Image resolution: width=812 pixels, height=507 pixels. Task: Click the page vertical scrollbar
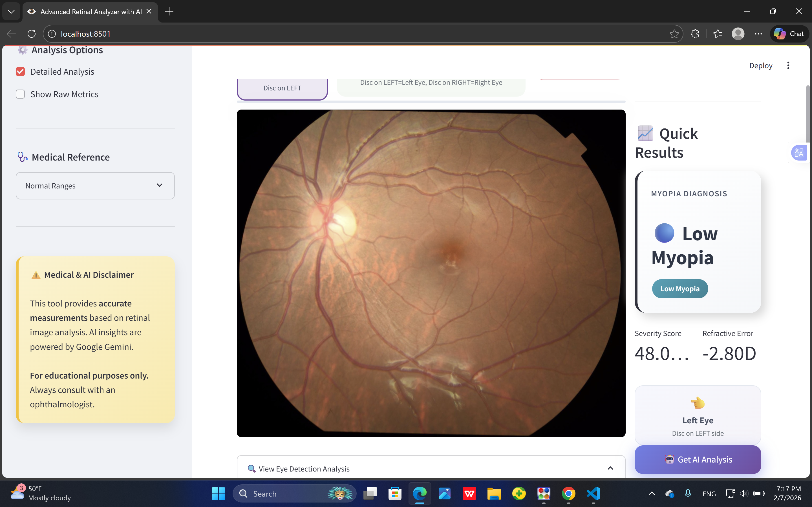808,114
